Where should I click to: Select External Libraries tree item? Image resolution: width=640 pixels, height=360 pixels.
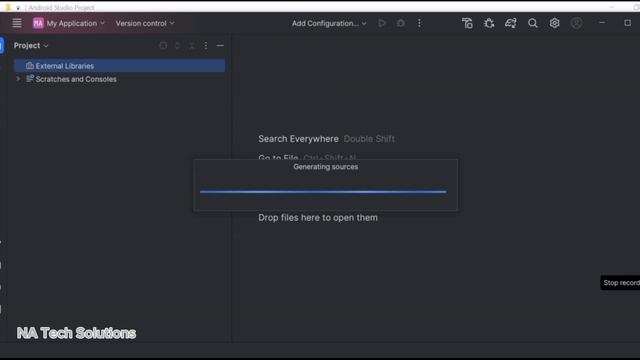click(x=119, y=66)
